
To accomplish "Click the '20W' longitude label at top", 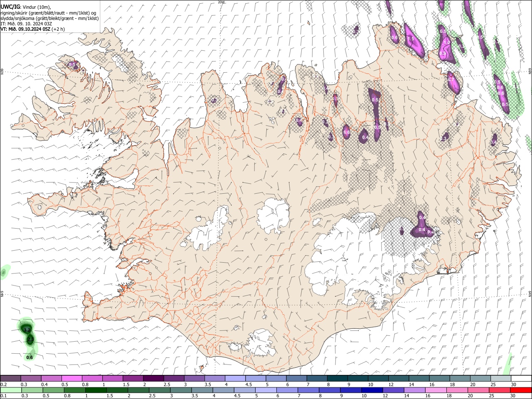I will point(222,2).
